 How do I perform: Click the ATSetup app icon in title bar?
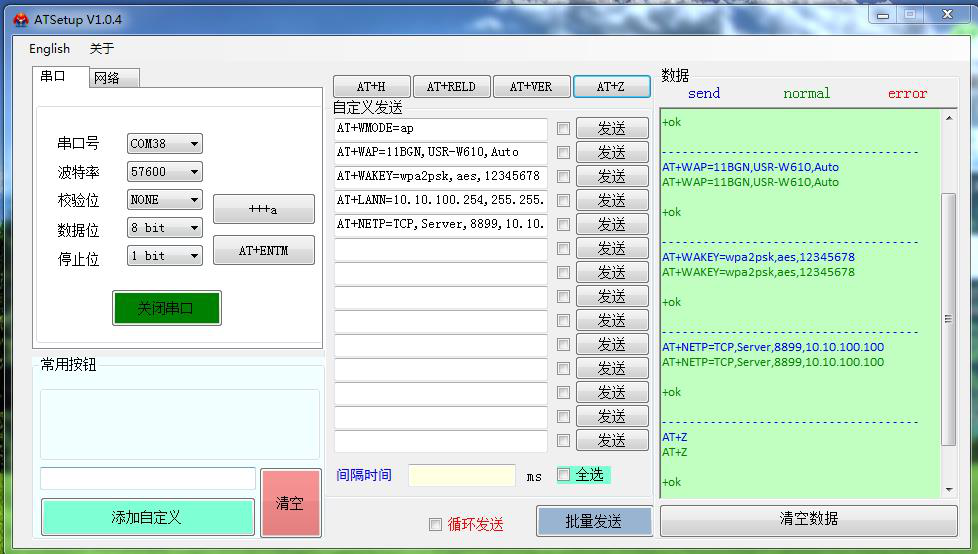click(x=21, y=20)
